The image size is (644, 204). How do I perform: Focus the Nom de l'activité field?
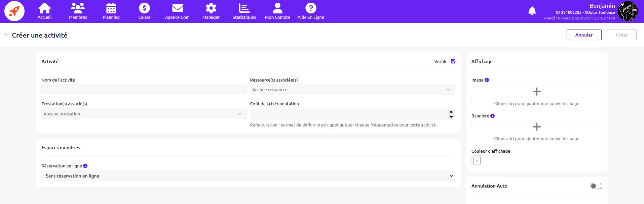pyautogui.click(x=144, y=90)
